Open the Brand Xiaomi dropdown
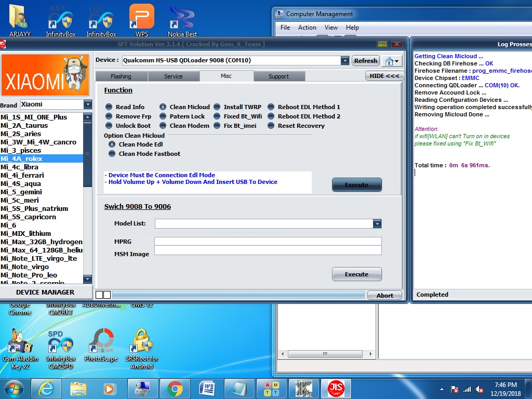 click(x=87, y=104)
